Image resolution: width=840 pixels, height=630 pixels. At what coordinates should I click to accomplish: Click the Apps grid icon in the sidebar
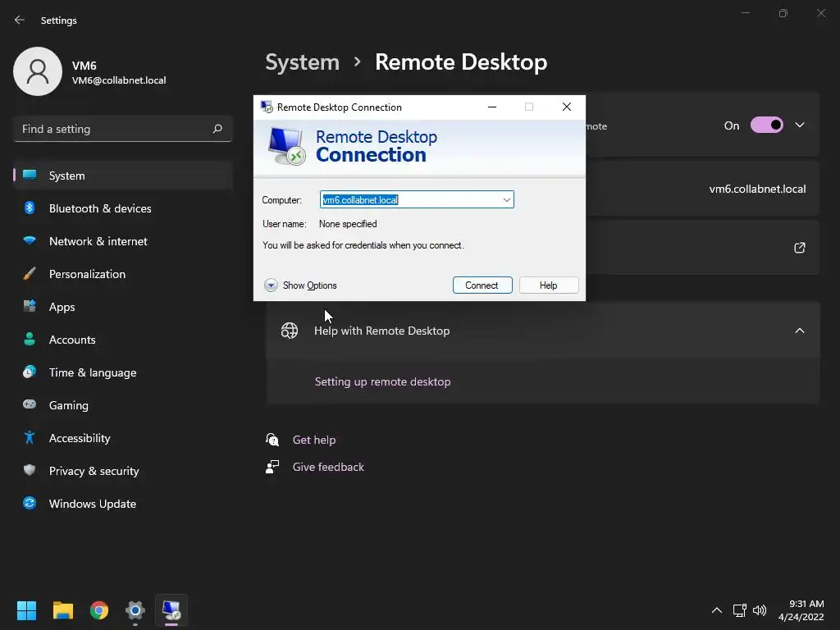coord(30,306)
